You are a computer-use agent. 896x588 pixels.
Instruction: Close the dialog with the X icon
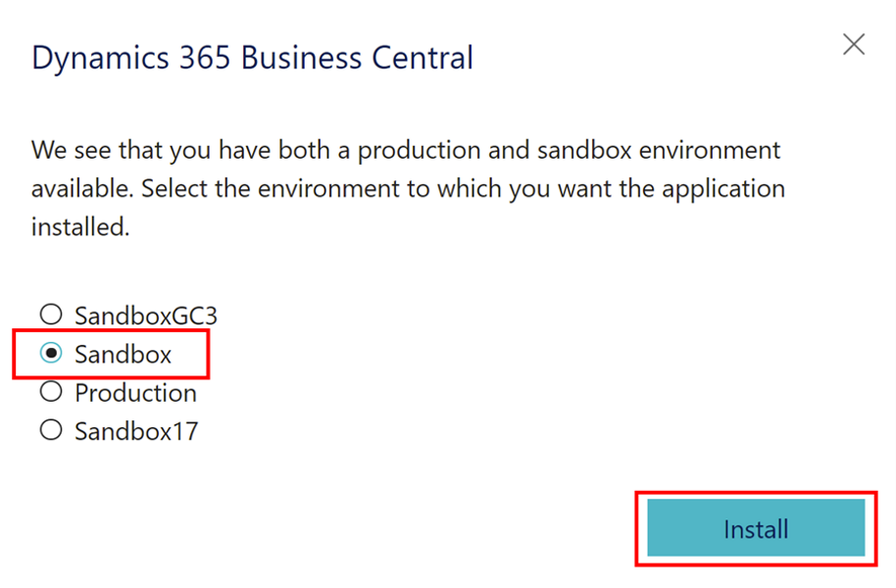854,45
